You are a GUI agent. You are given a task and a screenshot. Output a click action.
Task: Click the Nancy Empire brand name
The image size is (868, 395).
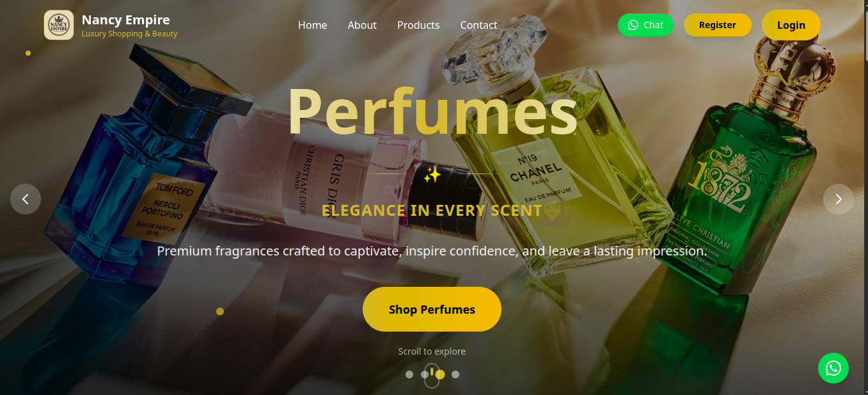pyautogui.click(x=126, y=20)
